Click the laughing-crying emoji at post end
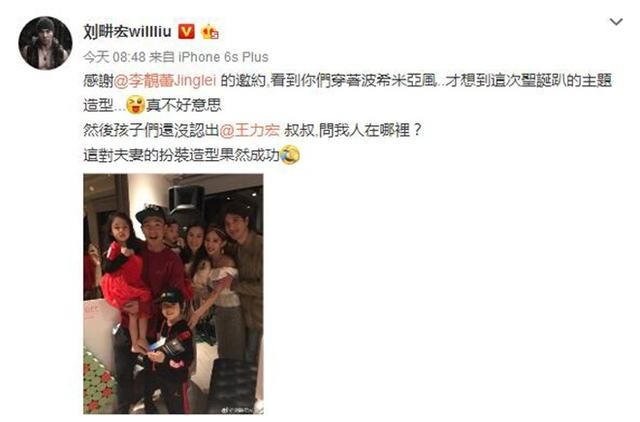640x422 pixels. coord(290,155)
